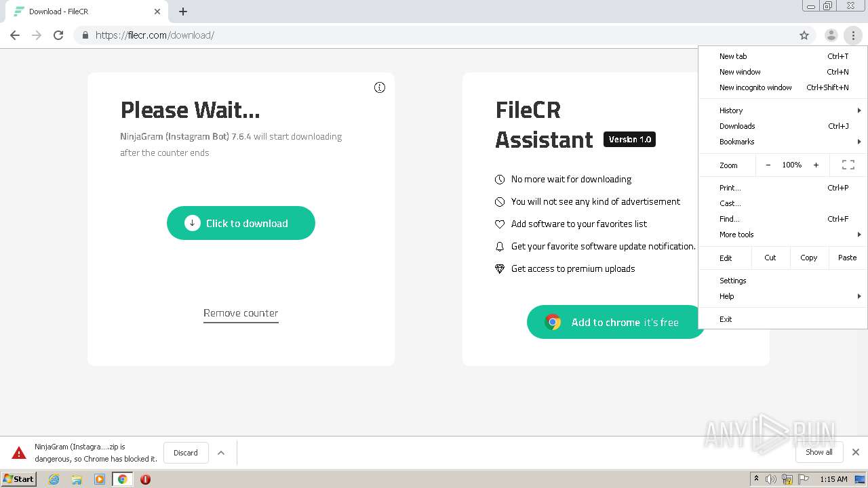This screenshot has width=868, height=488.
Task: Discard the blocked NinjaGram download
Action: [185, 453]
